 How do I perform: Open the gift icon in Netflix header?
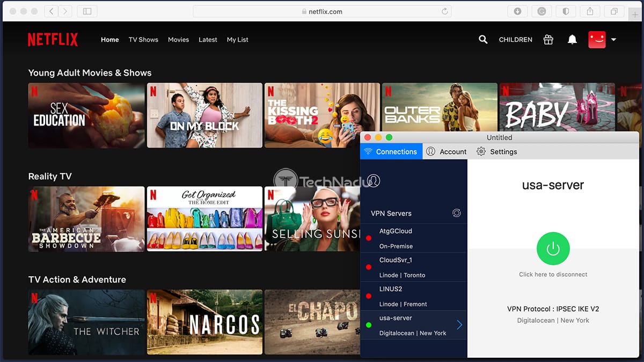pos(548,40)
